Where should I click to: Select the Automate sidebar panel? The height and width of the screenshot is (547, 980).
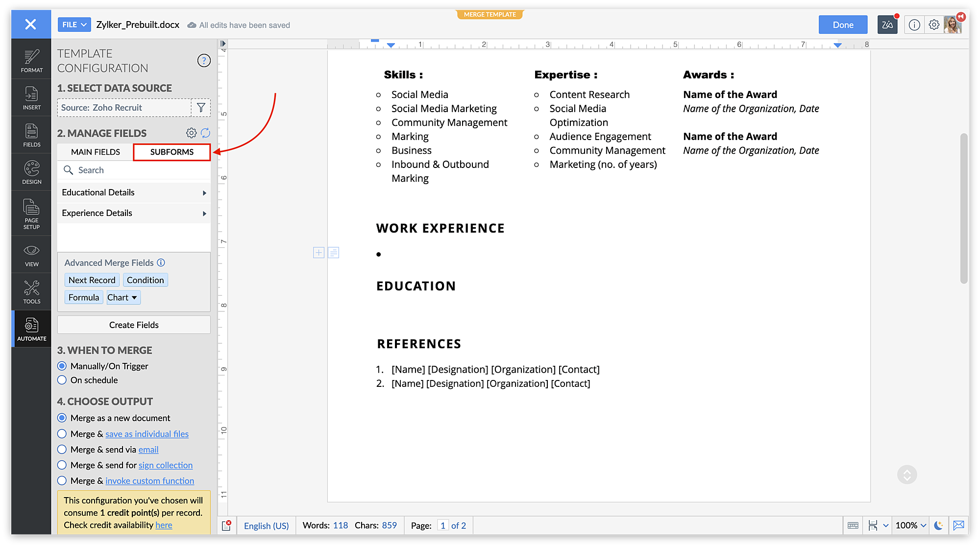click(31, 329)
